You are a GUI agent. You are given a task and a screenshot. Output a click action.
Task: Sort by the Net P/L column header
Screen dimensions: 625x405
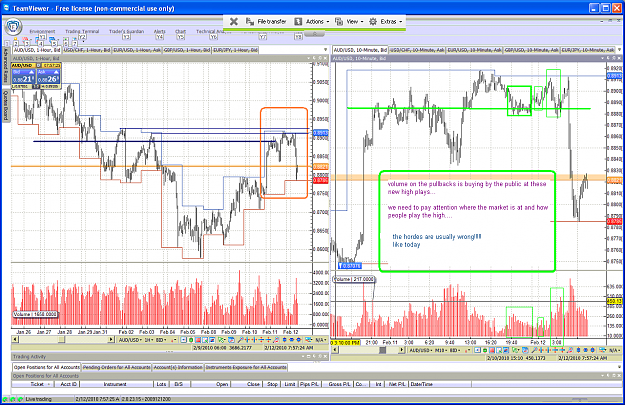397,384
